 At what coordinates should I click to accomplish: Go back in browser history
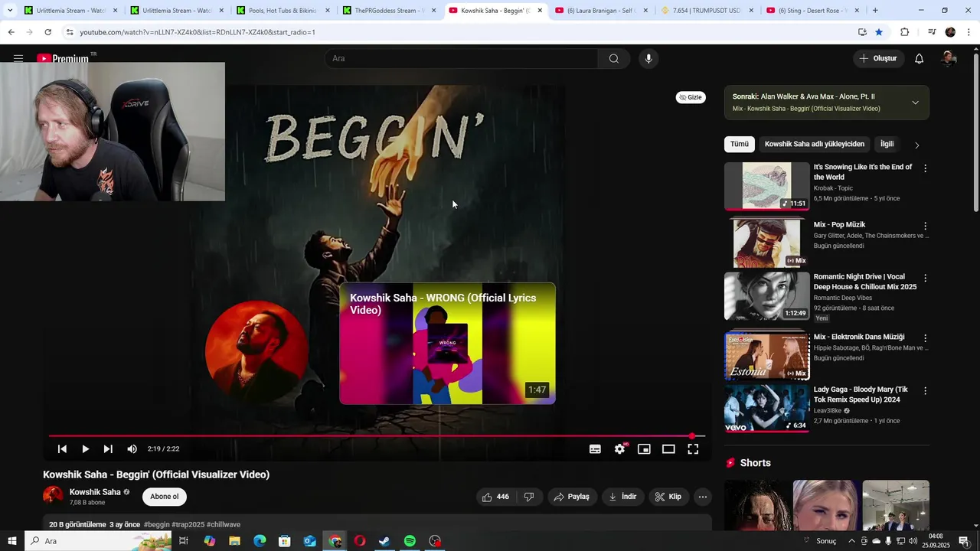[x=11, y=32]
